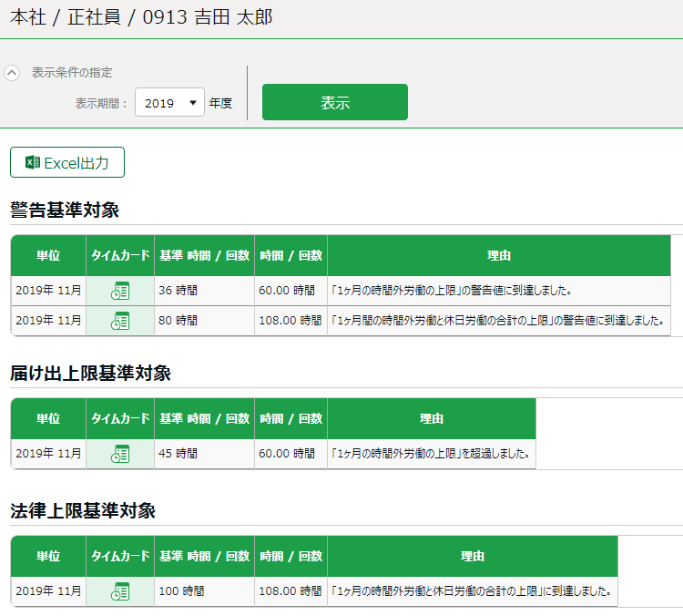
Task: Click 単位 header in 警告基準対象 table
Action: click(48, 256)
